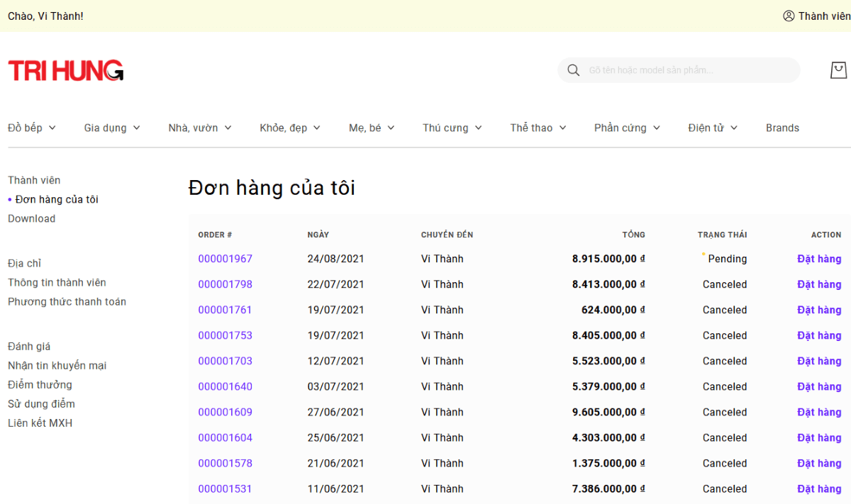View Điểm thưởng reward points
The height and width of the screenshot is (504, 851).
click(x=40, y=384)
